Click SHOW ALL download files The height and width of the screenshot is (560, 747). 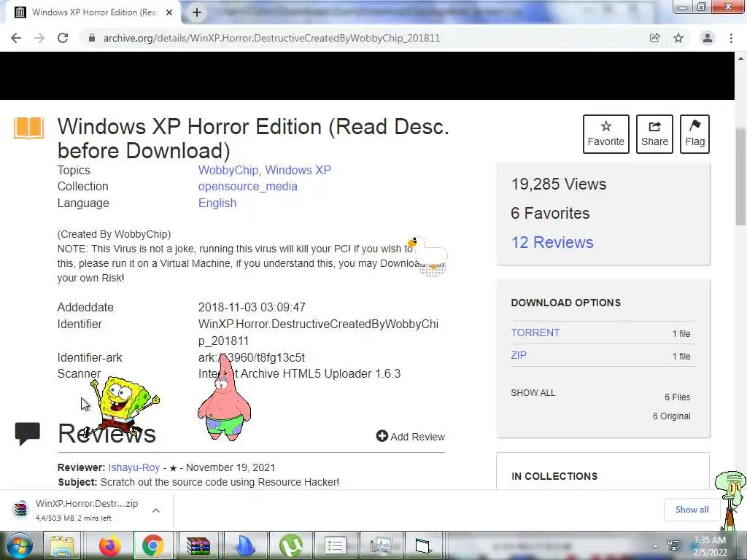coord(533,393)
